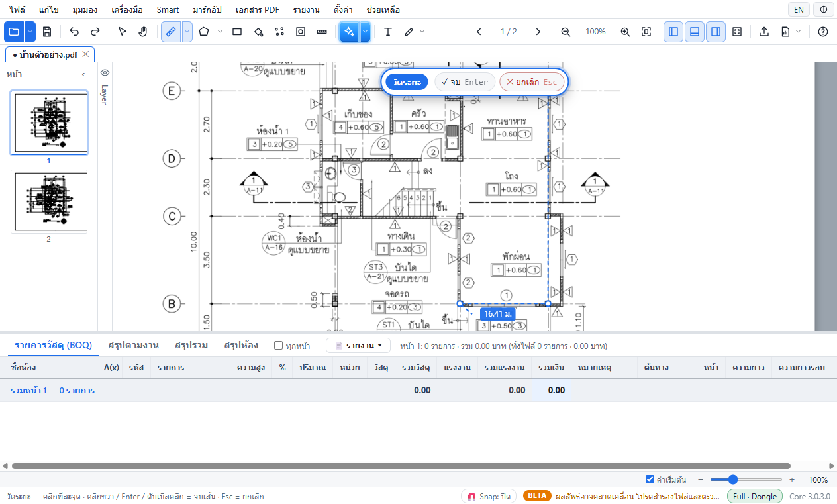Viewport: 837px width, 504px height.
Task: Select the arrow pointer tool
Action: pyautogui.click(x=122, y=32)
